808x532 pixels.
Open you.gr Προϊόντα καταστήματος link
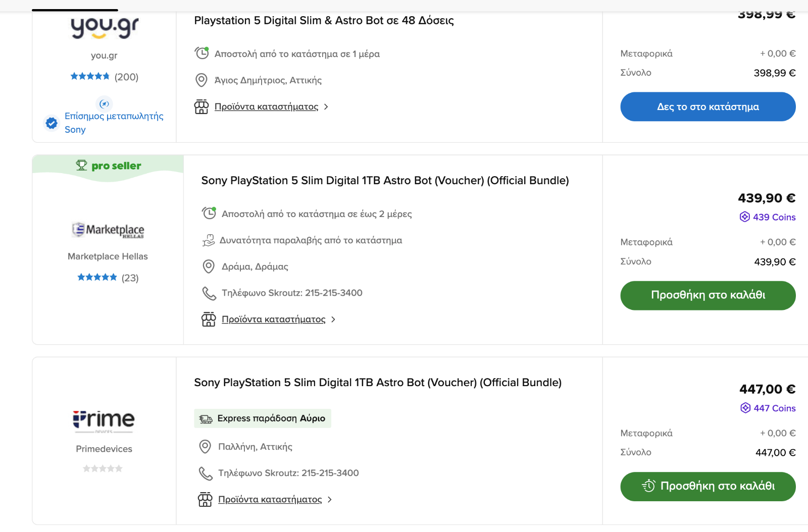click(266, 107)
